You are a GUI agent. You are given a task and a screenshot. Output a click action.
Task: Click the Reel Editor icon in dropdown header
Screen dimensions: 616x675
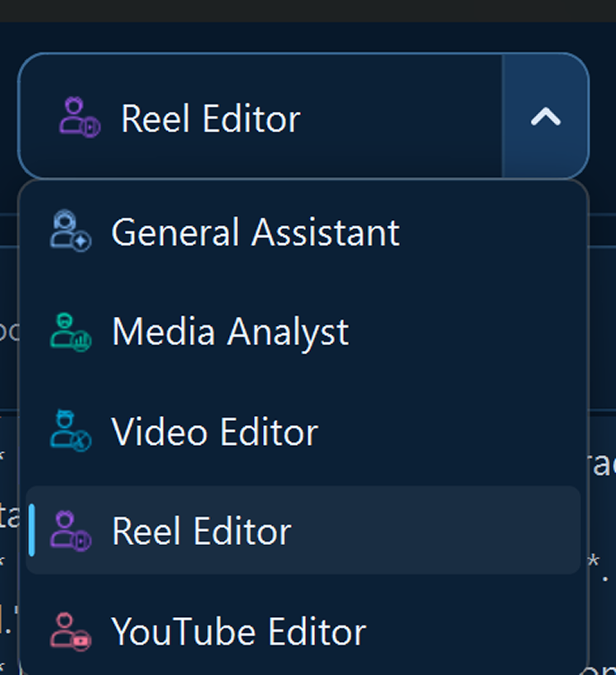[80, 117]
